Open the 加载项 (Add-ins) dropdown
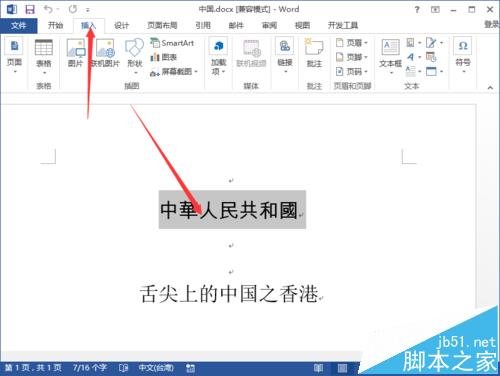The image size is (500, 376). (218, 56)
